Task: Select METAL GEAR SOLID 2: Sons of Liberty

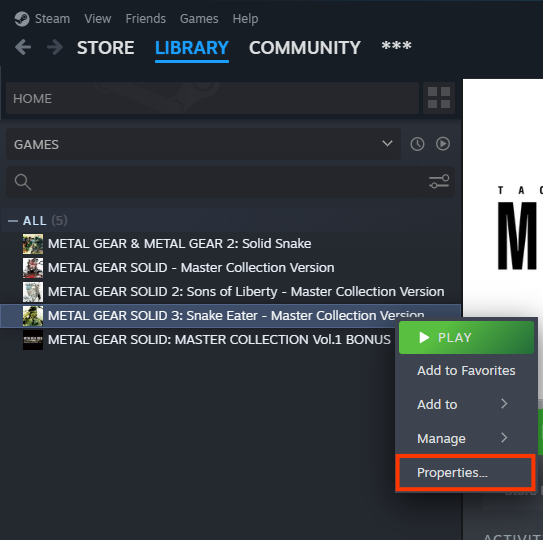Action: 231,292
